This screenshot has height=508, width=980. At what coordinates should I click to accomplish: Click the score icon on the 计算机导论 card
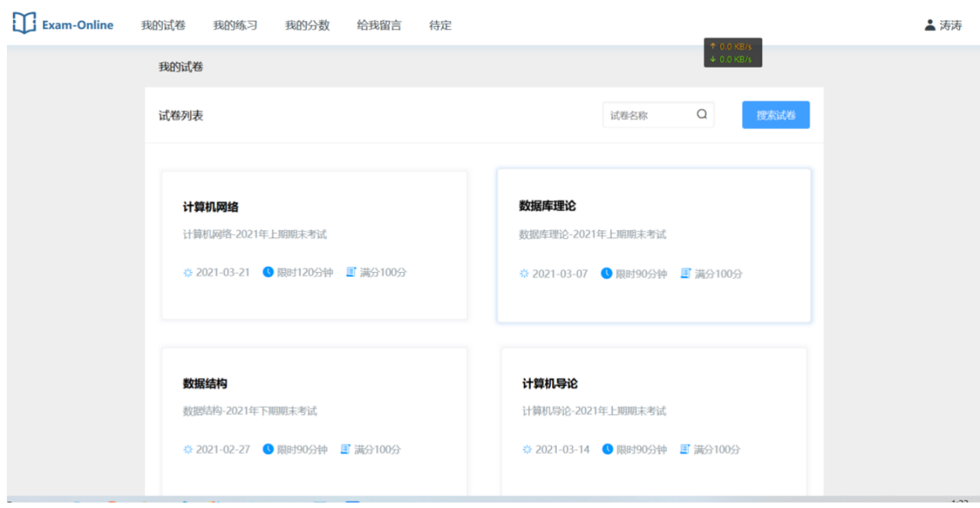685,449
